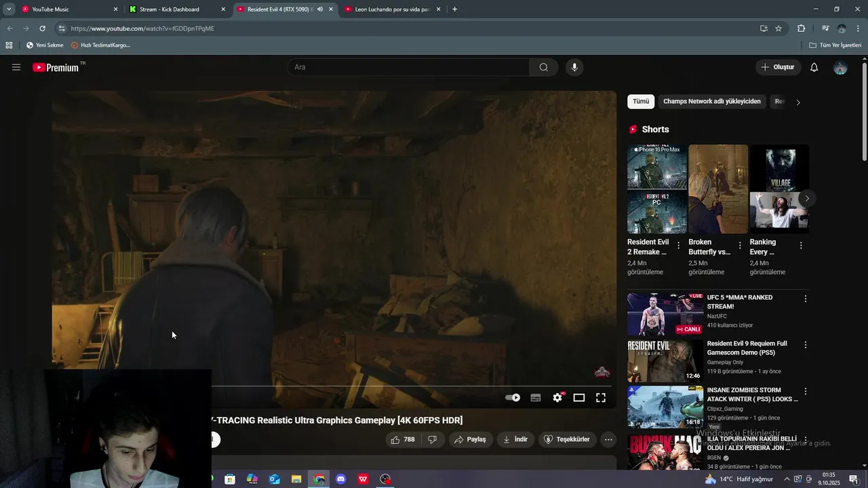Open the tab search dropdown

pyautogui.click(x=9, y=9)
